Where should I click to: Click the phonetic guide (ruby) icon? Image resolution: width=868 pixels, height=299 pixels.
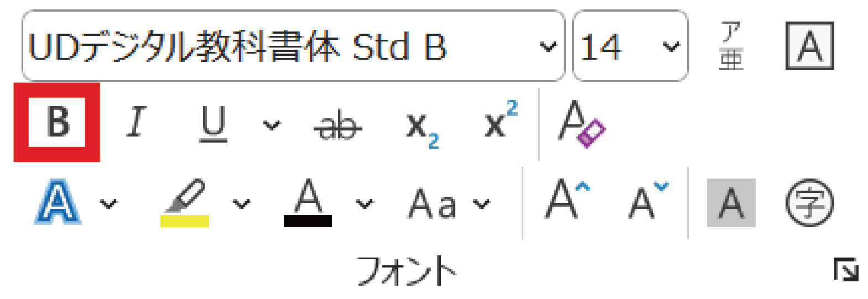coord(731,46)
